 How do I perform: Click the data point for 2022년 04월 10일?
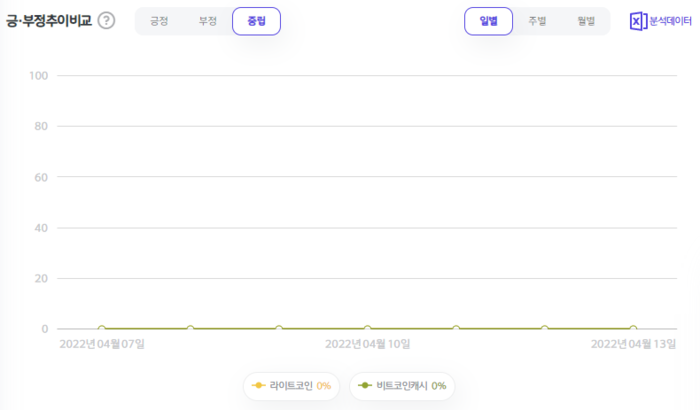click(367, 328)
